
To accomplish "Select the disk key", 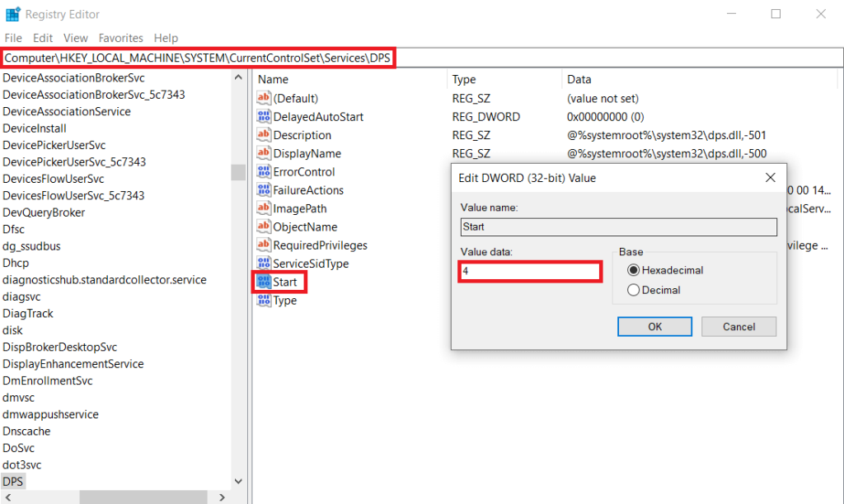I will click(12, 330).
